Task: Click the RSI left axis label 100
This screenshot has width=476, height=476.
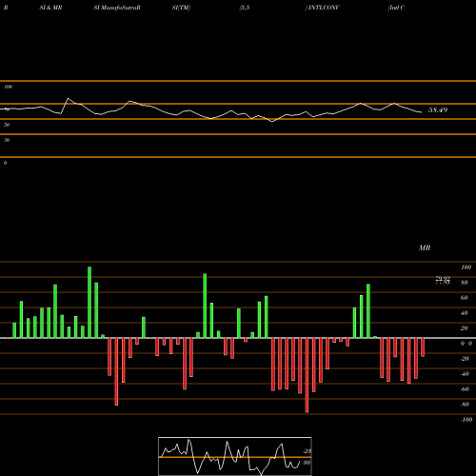Action: pos(8,87)
